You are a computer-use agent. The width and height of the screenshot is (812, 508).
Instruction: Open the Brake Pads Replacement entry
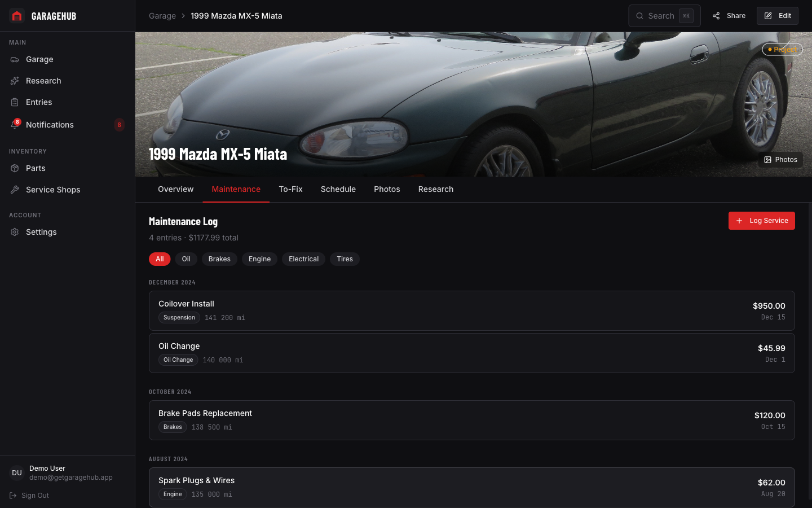coord(472,421)
